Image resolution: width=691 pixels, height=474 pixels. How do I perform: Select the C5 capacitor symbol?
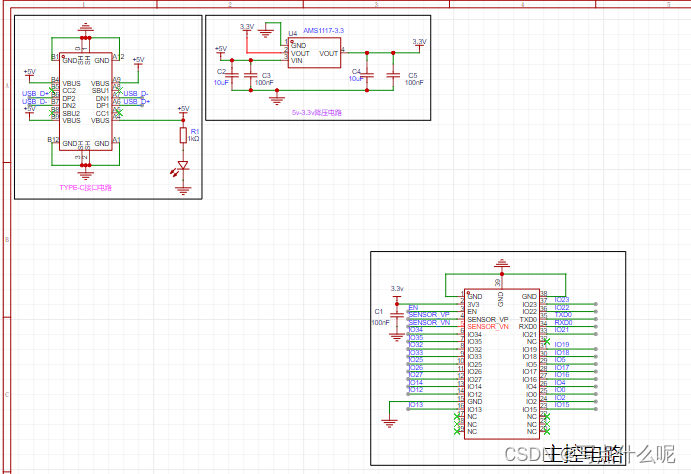393,75
